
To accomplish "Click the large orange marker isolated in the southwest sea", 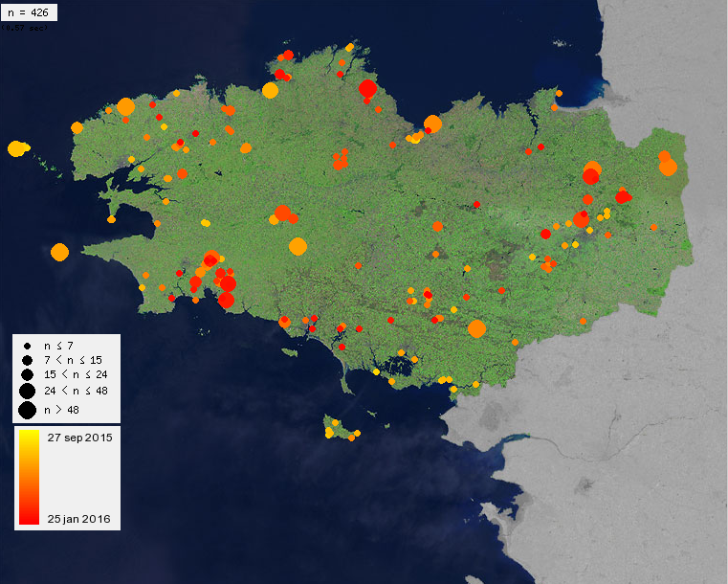I will coord(59,253).
